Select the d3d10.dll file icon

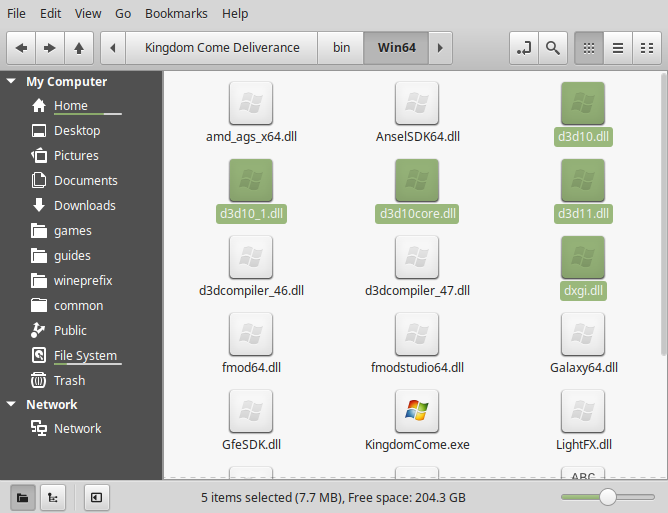click(583, 103)
